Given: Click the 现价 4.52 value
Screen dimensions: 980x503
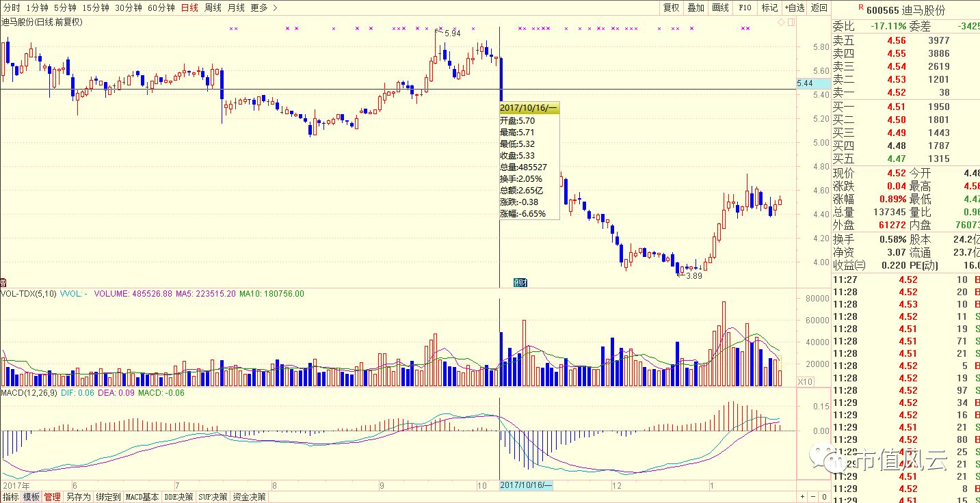Looking at the screenshot, I should tap(896, 173).
